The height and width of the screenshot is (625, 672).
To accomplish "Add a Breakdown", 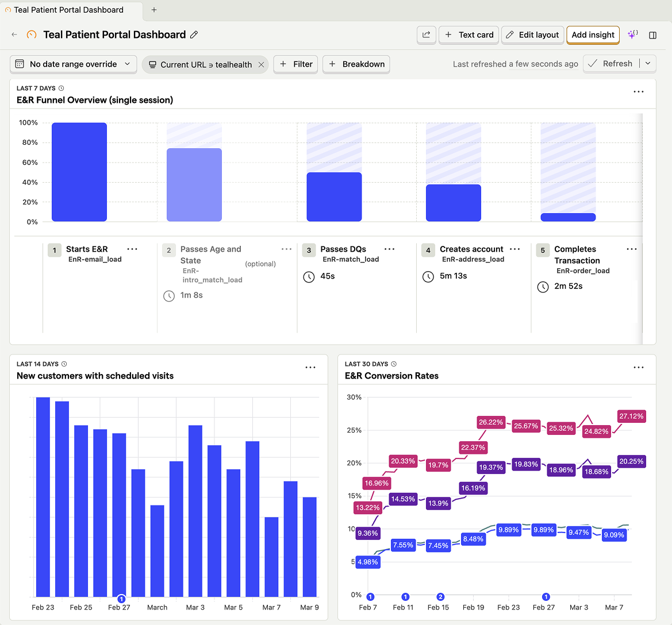I will click(x=356, y=64).
